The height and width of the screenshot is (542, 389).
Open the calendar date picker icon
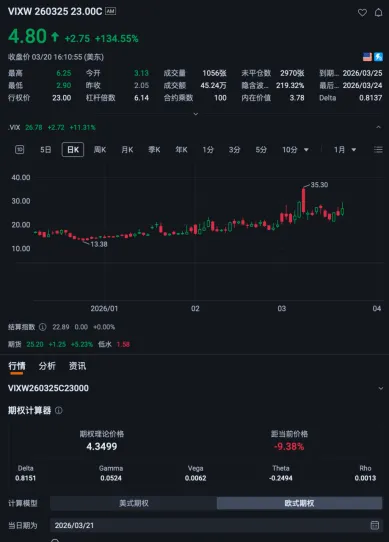[x=375, y=525]
